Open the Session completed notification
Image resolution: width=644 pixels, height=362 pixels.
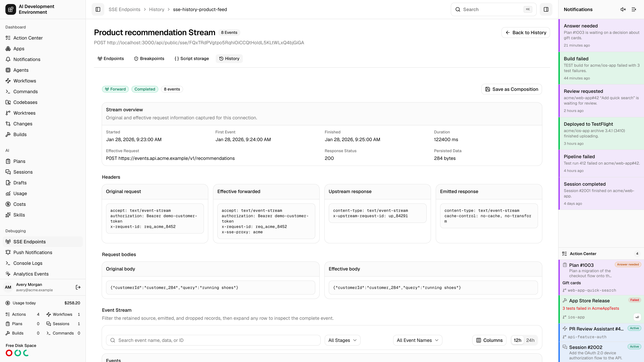pos(601,194)
